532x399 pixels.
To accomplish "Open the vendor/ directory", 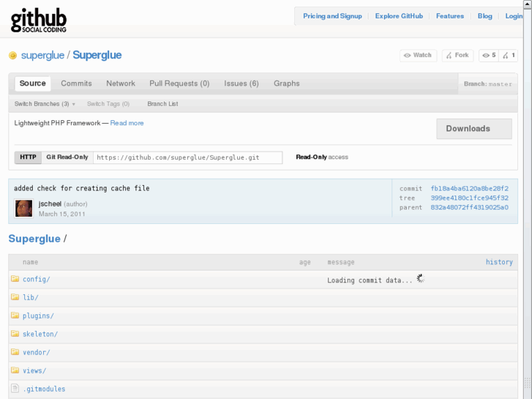I will click(37, 352).
